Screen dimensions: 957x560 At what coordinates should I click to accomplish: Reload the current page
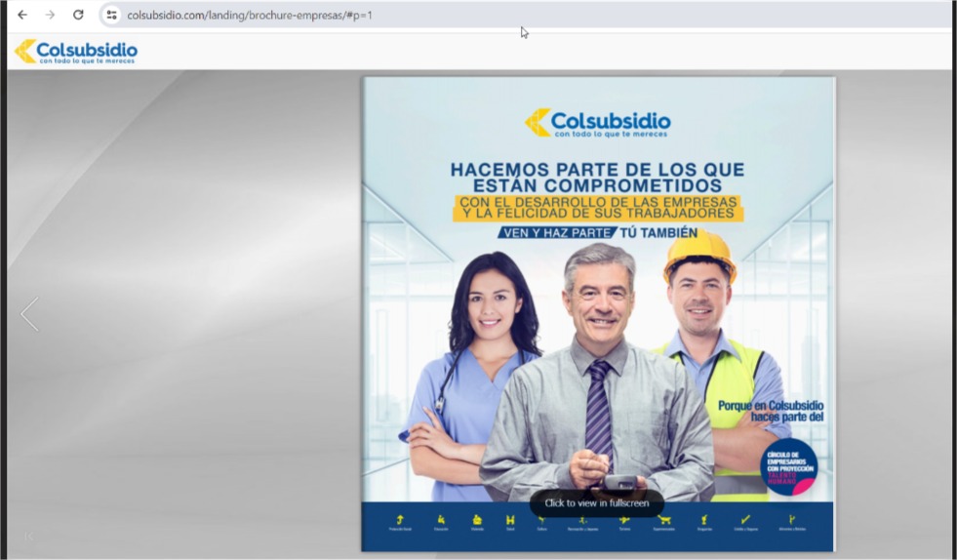tap(78, 15)
